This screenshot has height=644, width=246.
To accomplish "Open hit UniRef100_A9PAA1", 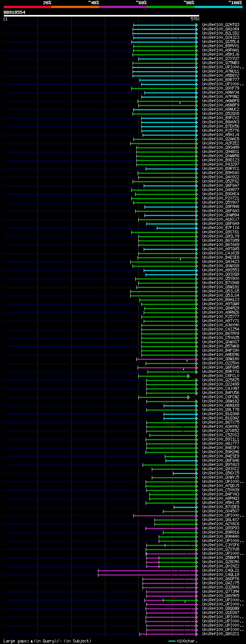I will (221, 50).
